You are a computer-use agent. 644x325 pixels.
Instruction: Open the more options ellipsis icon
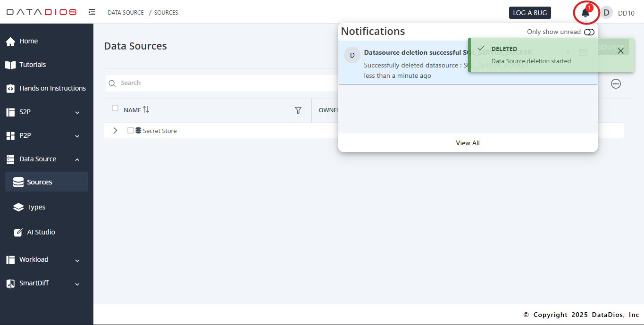(x=616, y=83)
